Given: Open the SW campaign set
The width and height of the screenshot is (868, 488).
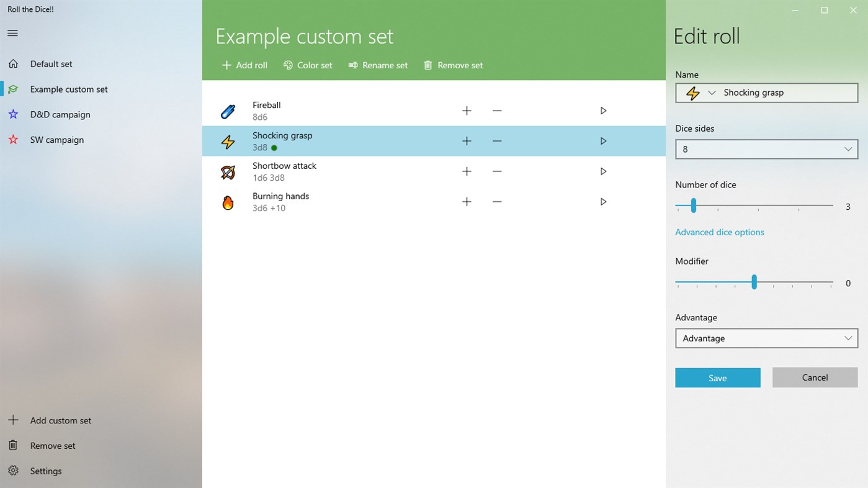Looking at the screenshot, I should pyautogui.click(x=56, y=140).
